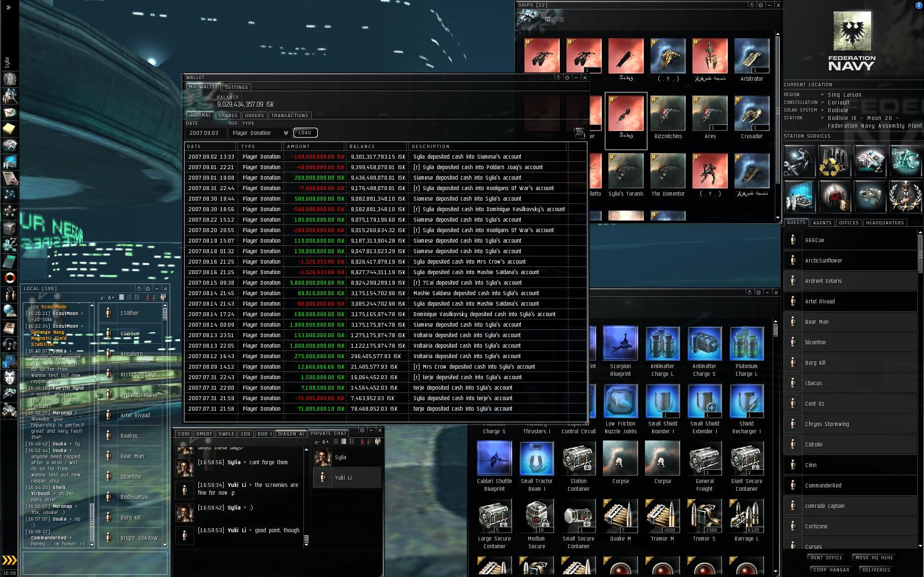This screenshot has height=577, width=924.
Task: Switch to the CORP chat tab
Action: (x=184, y=434)
